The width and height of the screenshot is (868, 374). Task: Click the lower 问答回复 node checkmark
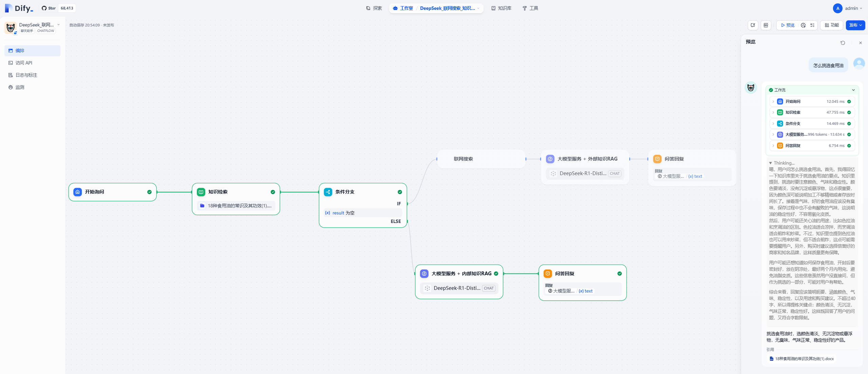tap(619, 274)
